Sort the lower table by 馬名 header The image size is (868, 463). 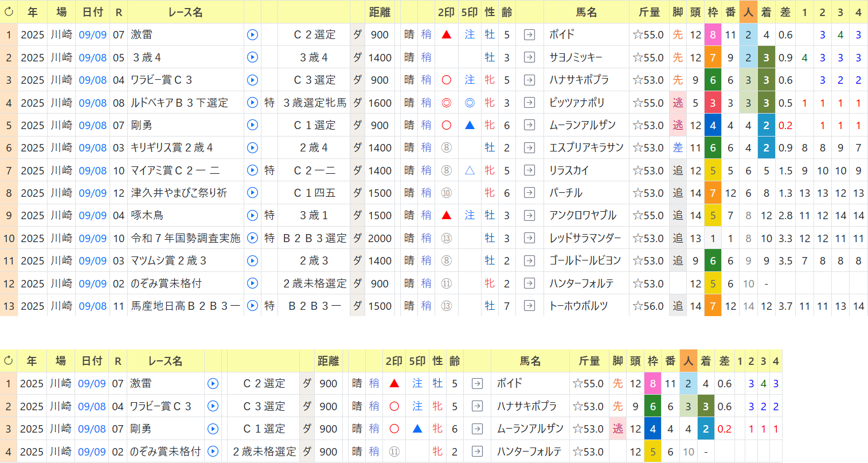(x=530, y=361)
